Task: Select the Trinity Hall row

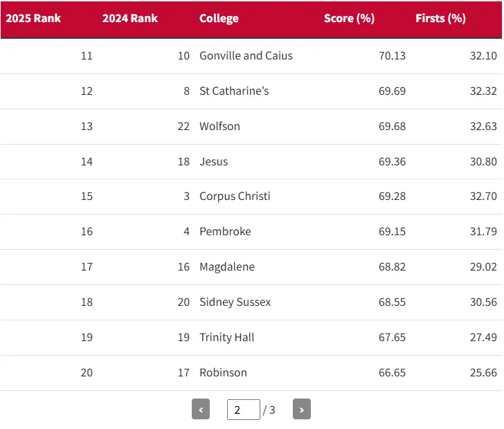Action: (226, 338)
